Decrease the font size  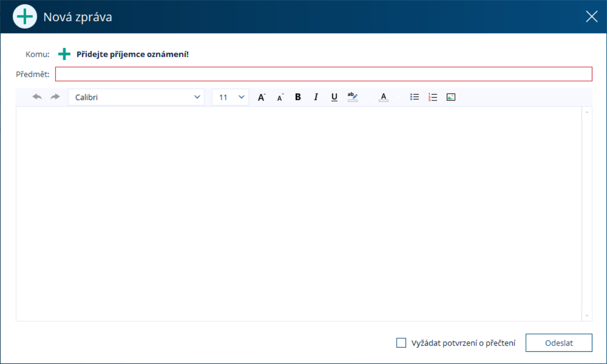coord(280,97)
